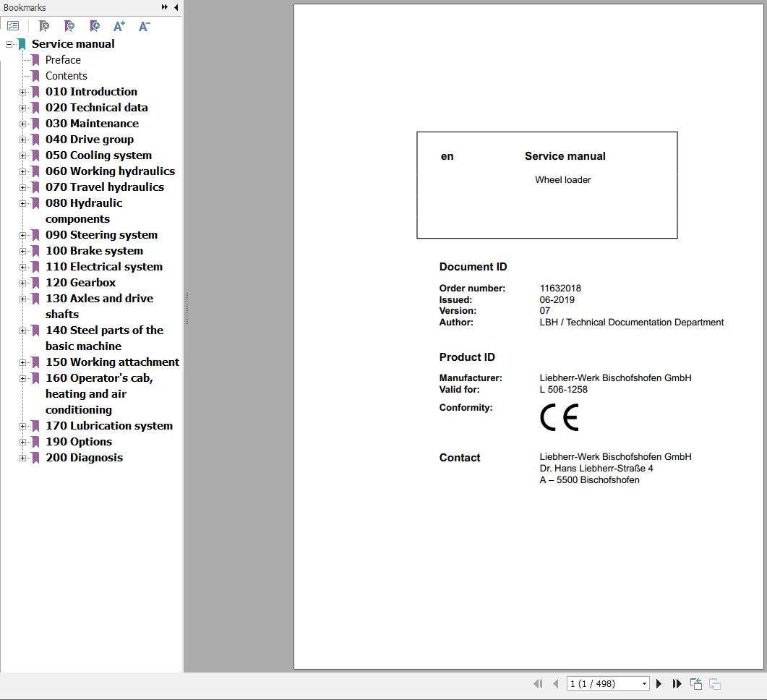Go to next page button
The image size is (767, 700).
click(659, 683)
